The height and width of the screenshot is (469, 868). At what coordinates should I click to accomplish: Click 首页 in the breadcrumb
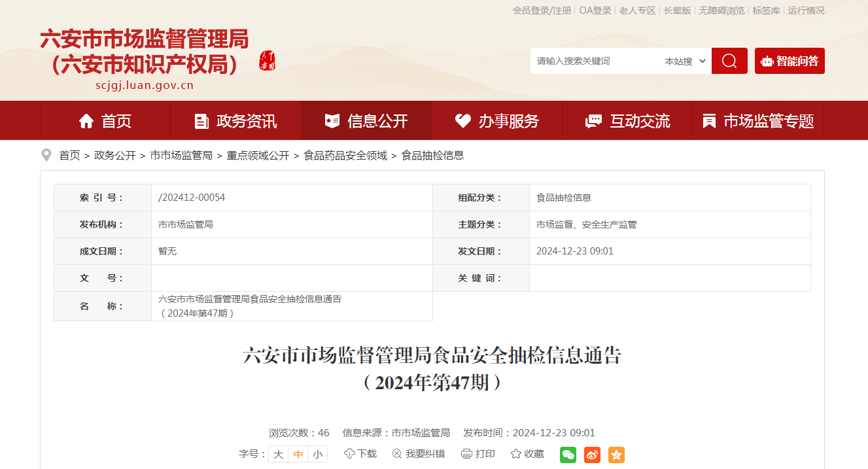69,156
